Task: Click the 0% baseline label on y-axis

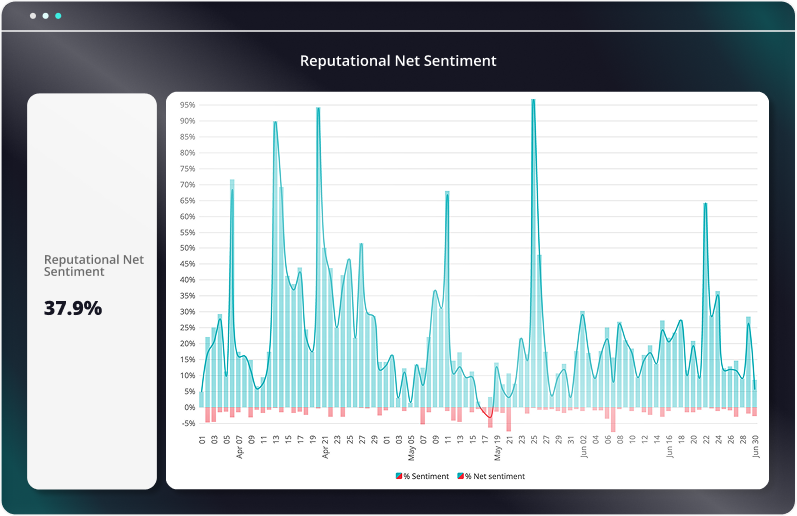Action: point(189,408)
